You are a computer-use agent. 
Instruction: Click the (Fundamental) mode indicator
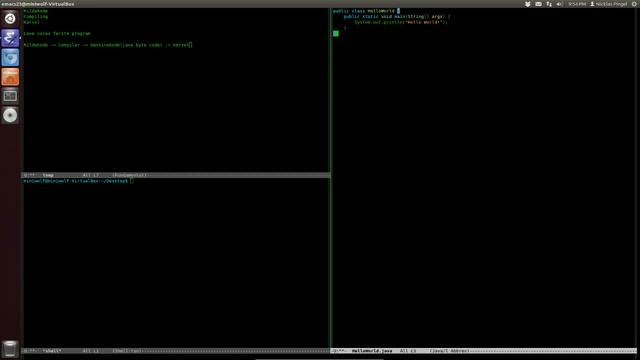click(x=129, y=175)
